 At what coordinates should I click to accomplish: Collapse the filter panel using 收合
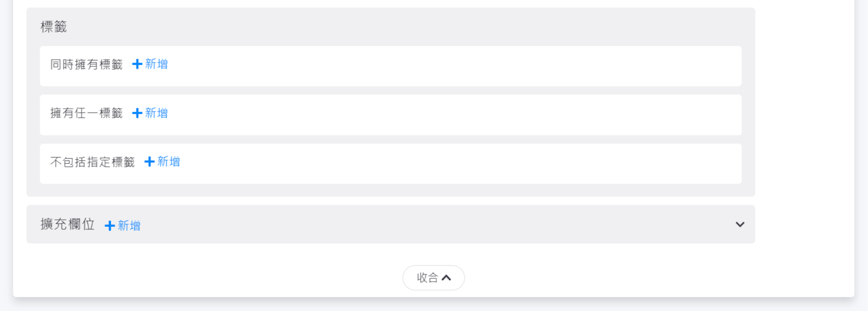coord(433,278)
